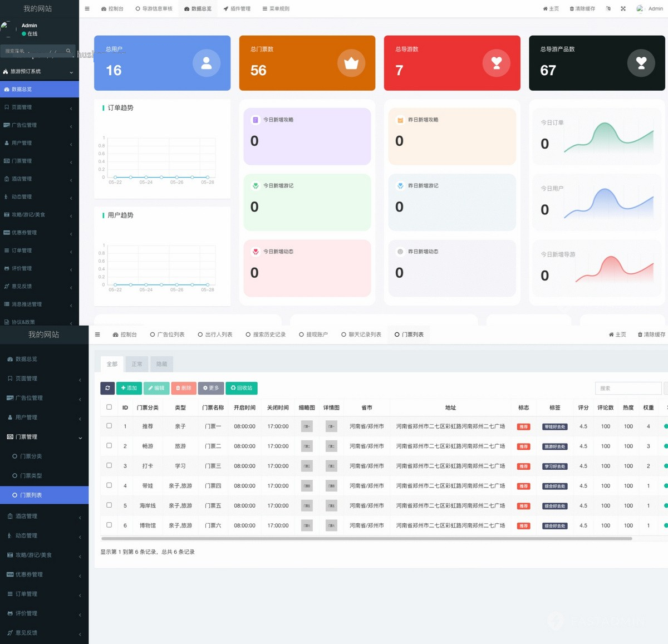Open the 回收站 recycle bin button

coord(241,388)
